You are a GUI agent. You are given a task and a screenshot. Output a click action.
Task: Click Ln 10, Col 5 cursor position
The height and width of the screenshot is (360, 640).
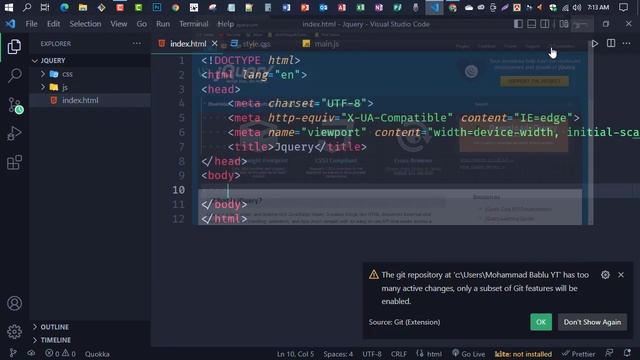click(296, 353)
